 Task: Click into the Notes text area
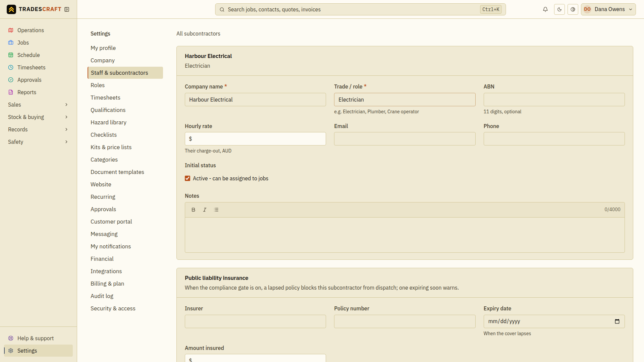click(405, 235)
